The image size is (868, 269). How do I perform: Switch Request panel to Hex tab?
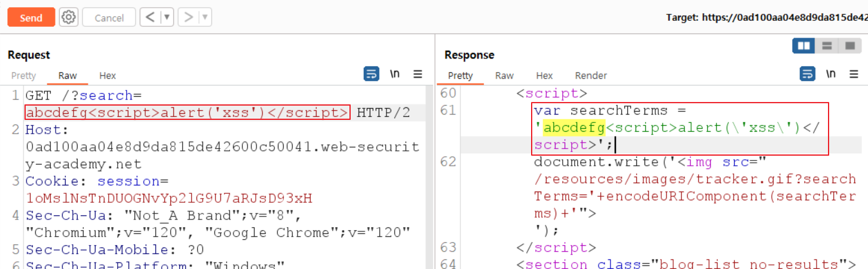click(x=108, y=76)
